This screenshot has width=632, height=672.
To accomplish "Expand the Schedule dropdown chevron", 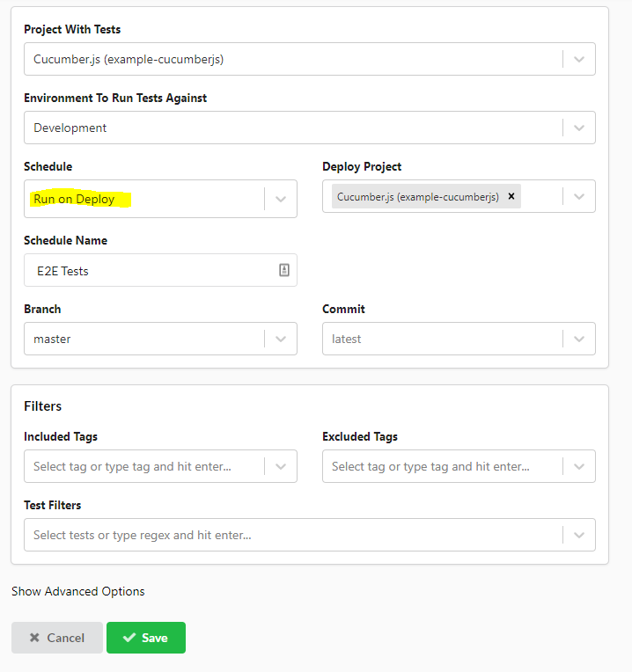I will click(281, 199).
